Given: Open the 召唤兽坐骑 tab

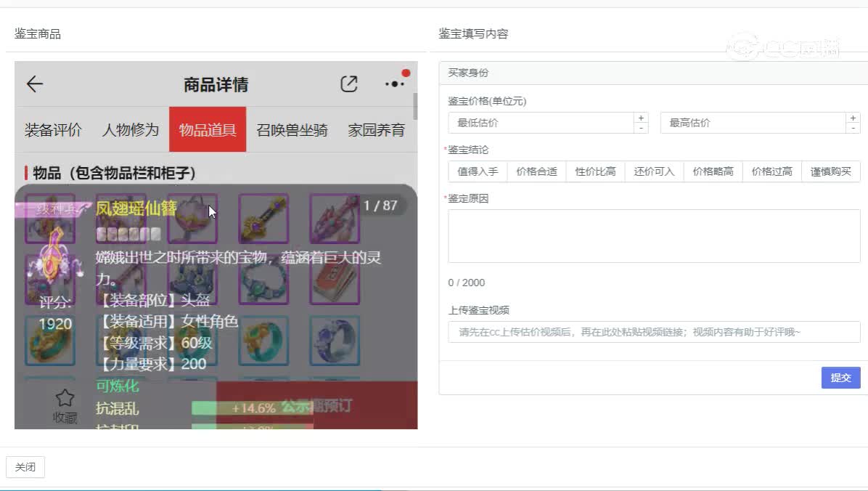Looking at the screenshot, I should pos(292,130).
